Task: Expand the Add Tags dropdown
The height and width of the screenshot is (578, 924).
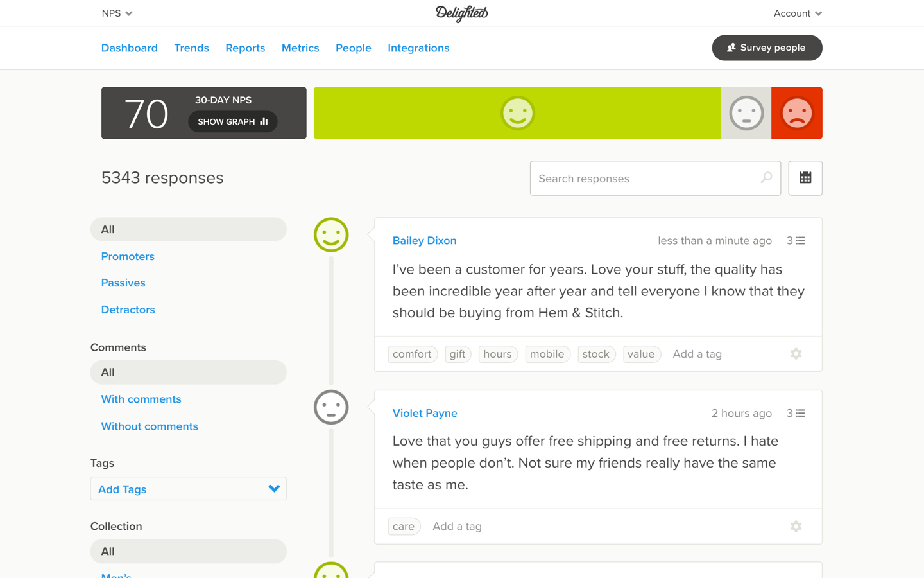Action: click(188, 489)
